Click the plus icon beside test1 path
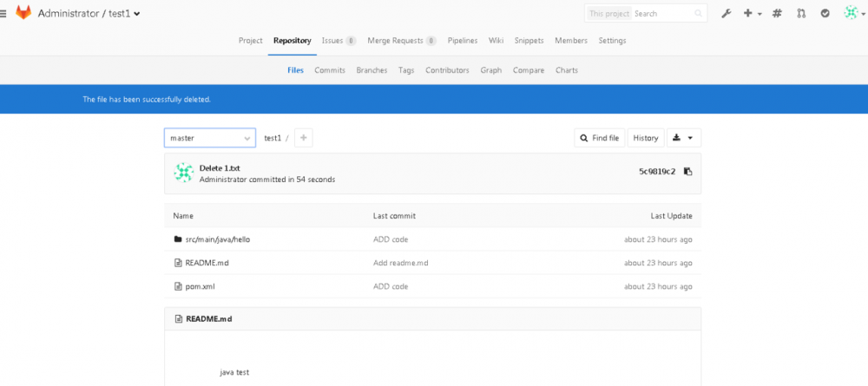 [x=304, y=138]
